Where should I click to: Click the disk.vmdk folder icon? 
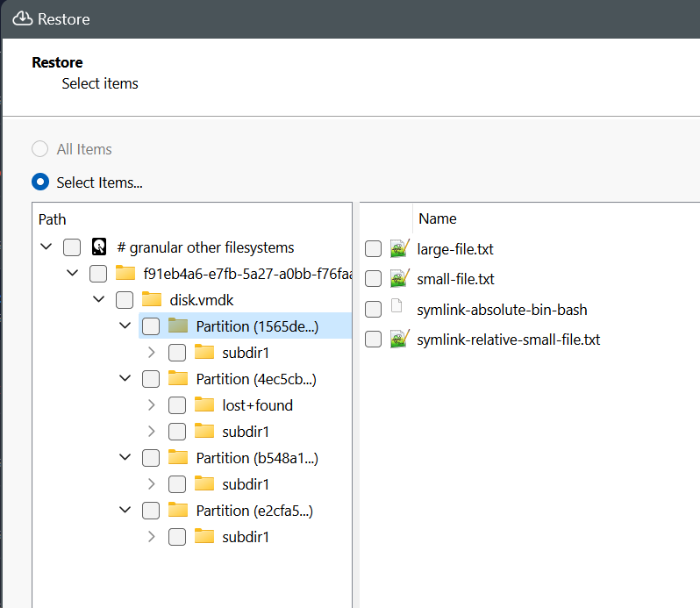click(152, 300)
